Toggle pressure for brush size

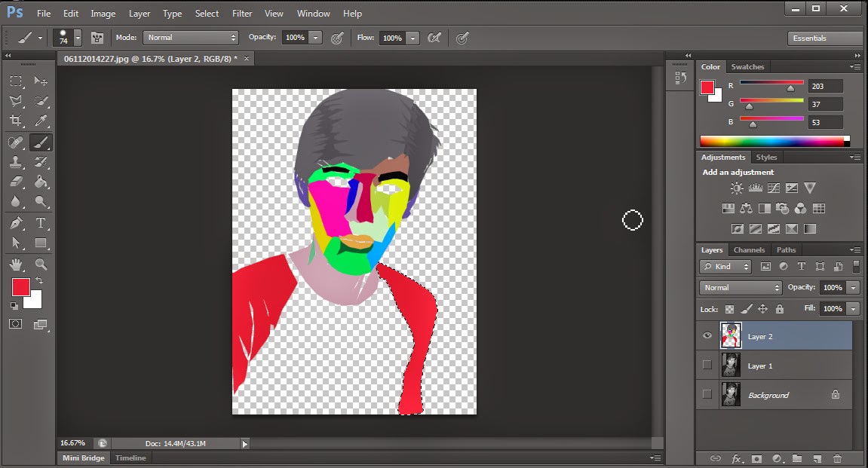point(462,38)
